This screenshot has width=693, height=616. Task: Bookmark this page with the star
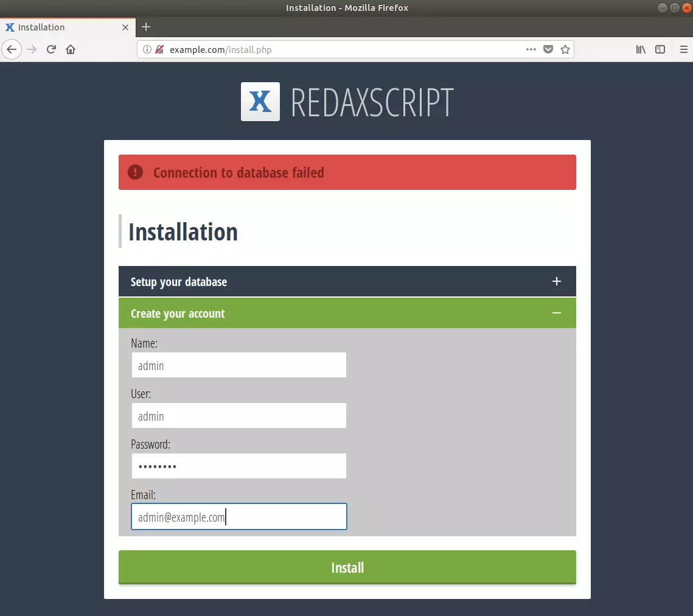coord(565,49)
